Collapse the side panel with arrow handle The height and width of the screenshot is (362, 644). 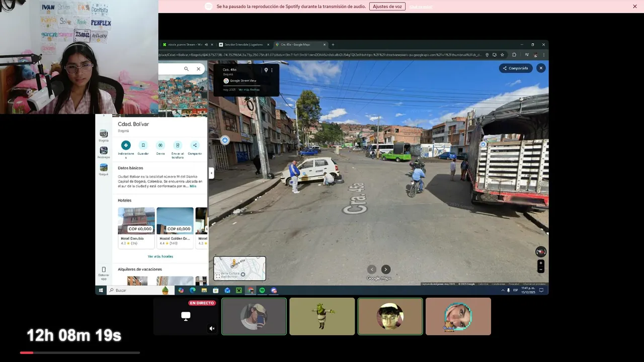211,173
